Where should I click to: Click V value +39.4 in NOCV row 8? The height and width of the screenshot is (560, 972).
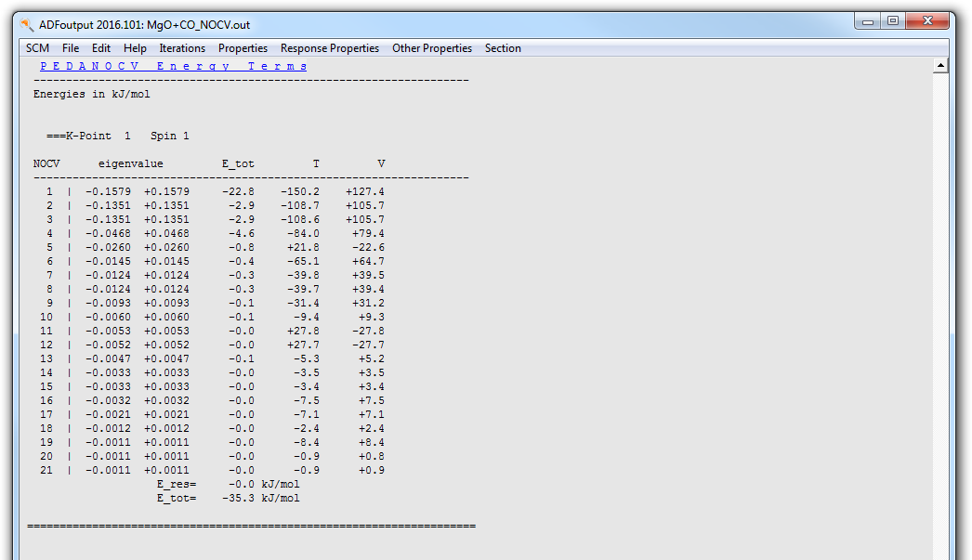(x=368, y=290)
